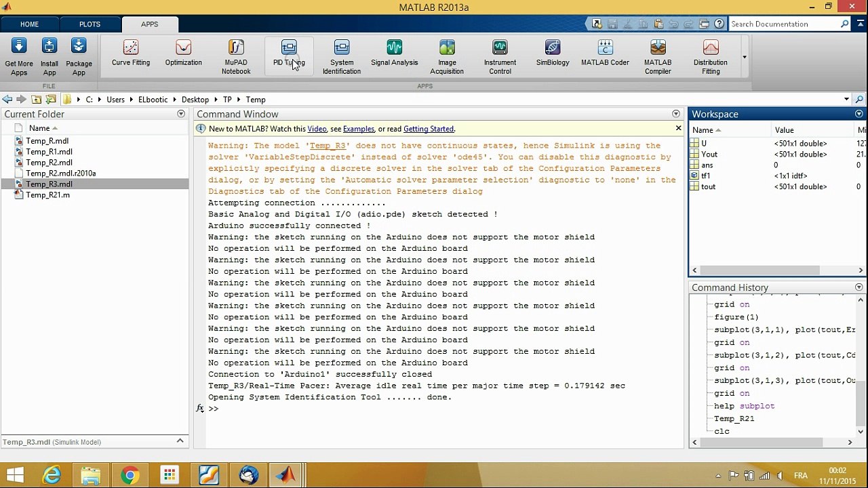Select Temp_R2.mdl in Current Folder
Screen dimensions: 868x488
point(49,163)
